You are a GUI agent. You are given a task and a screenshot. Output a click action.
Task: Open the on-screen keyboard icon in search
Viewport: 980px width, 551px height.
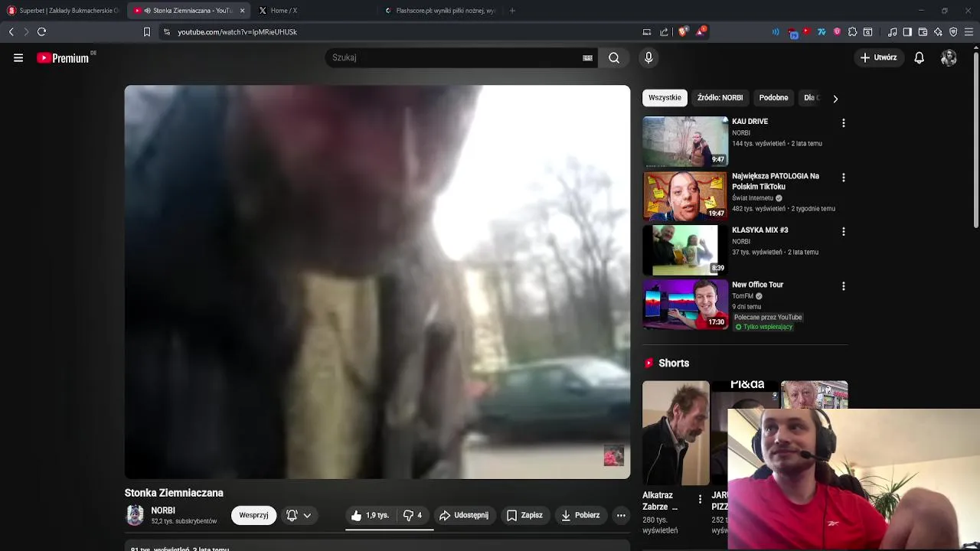click(x=587, y=57)
